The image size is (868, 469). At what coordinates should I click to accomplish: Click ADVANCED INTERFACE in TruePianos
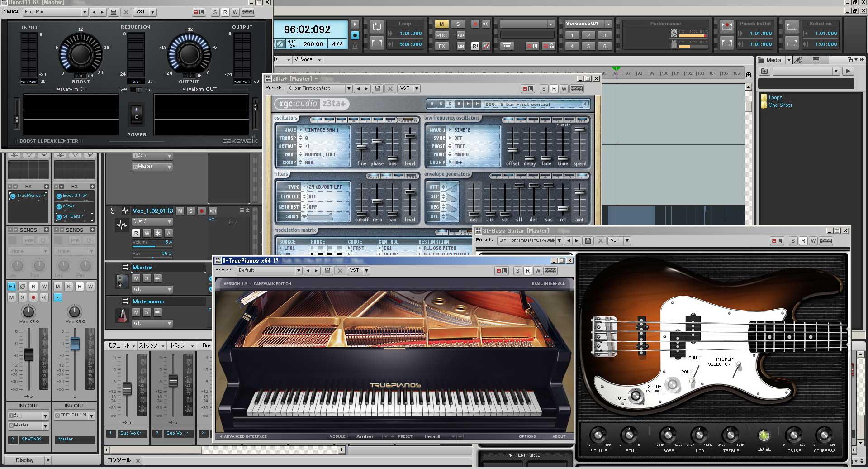(x=243, y=436)
